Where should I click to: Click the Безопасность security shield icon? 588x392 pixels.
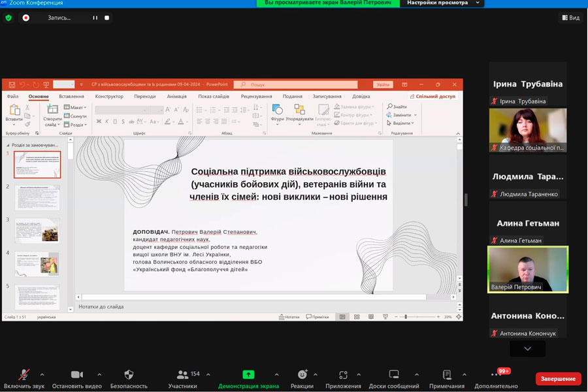point(129,374)
